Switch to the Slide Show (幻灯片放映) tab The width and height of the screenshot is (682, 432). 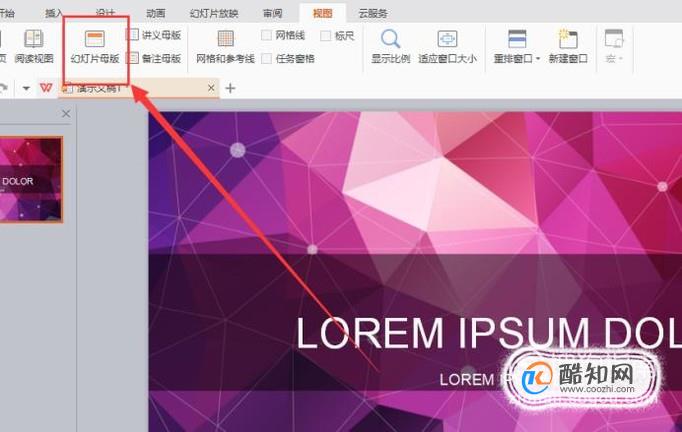214,13
